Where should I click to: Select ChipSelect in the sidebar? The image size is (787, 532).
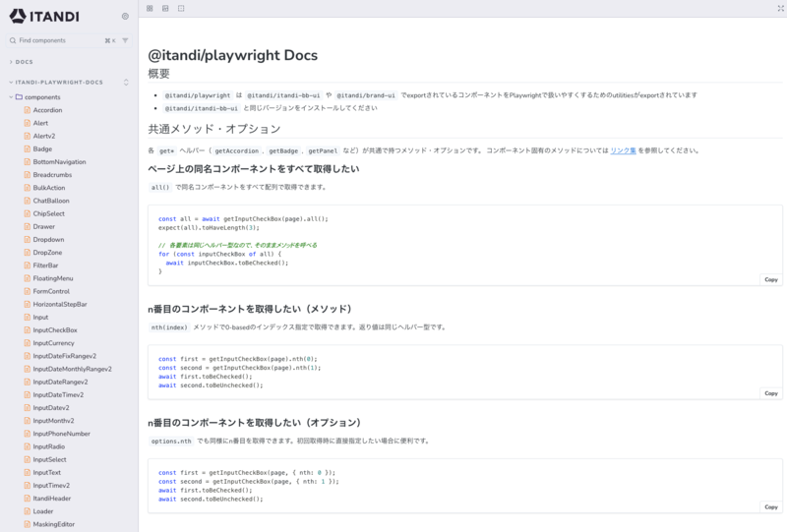click(x=48, y=213)
